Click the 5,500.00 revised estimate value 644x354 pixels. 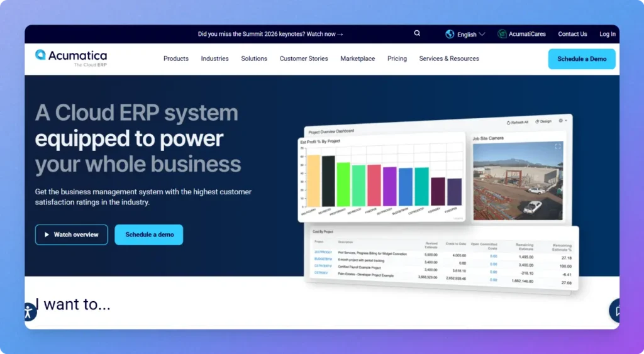click(430, 255)
